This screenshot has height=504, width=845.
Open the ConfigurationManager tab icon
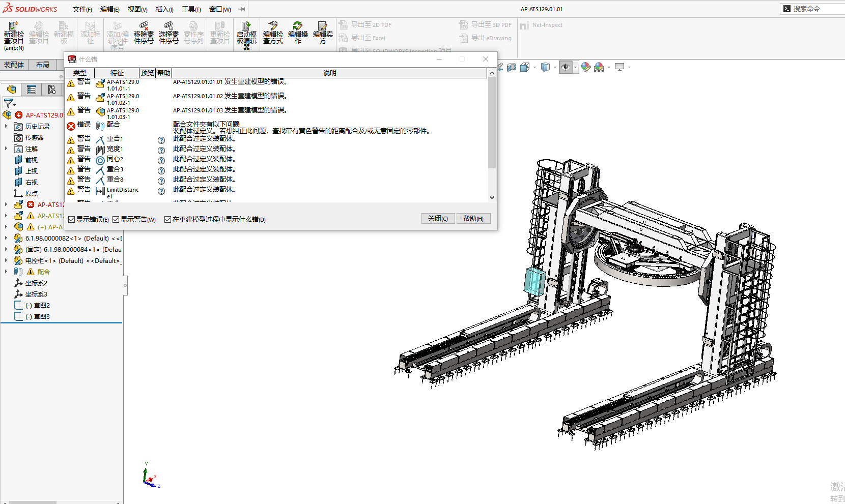coord(52,90)
